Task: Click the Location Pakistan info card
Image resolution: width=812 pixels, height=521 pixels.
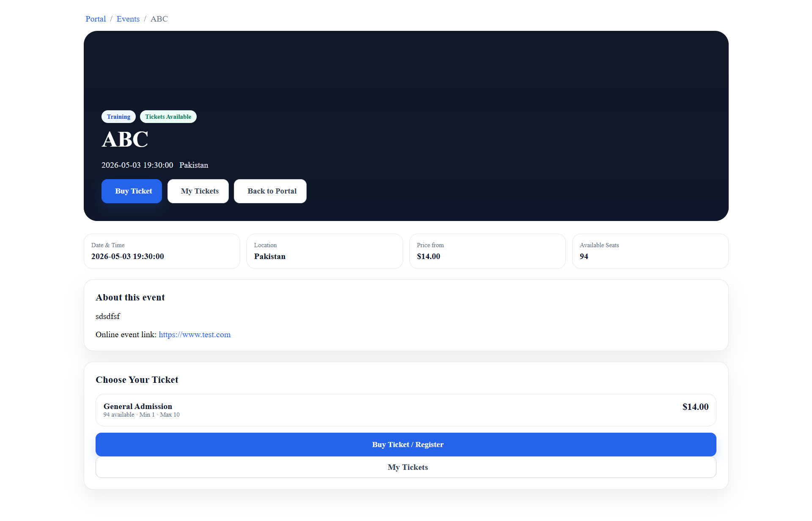Action: click(x=324, y=251)
